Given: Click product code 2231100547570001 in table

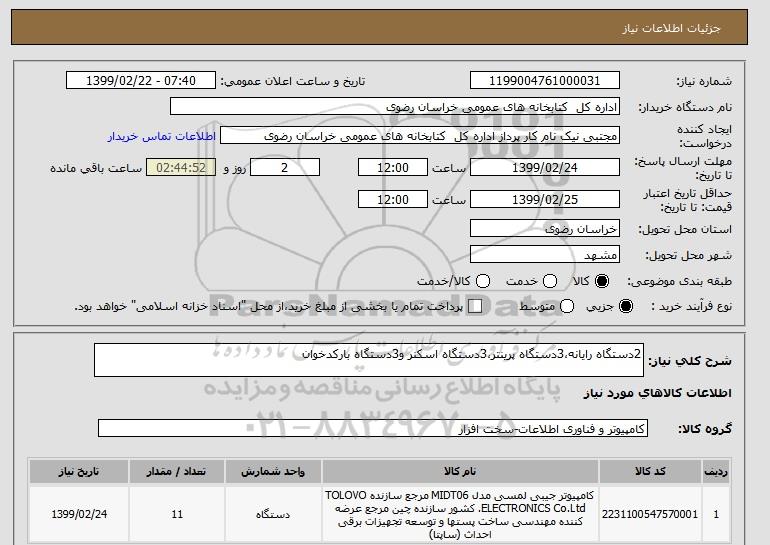Looking at the screenshot, I should tap(650, 514).
